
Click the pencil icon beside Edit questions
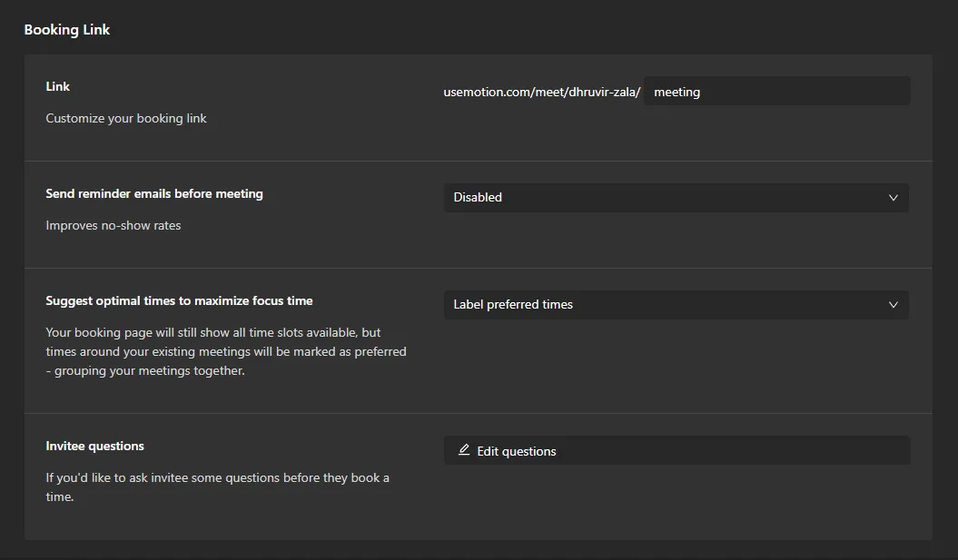click(464, 450)
